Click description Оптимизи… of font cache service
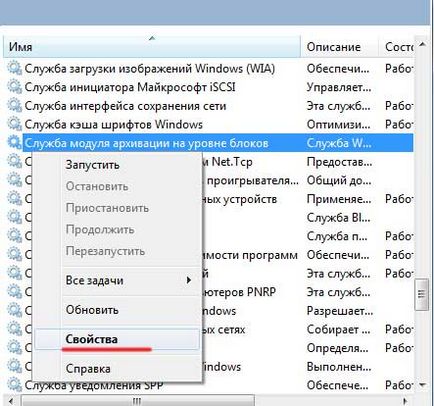Viewport: 434px width, 406px height. pyautogui.click(x=338, y=124)
